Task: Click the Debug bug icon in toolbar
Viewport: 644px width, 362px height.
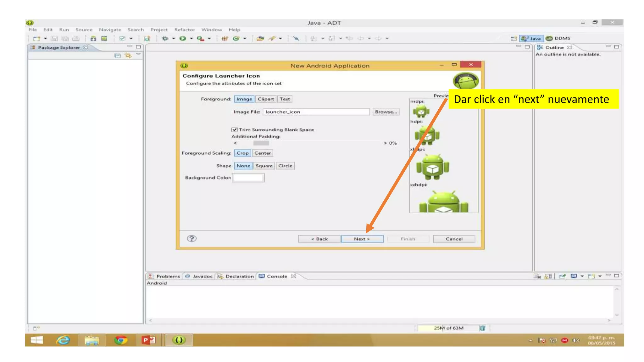Action: [165, 38]
